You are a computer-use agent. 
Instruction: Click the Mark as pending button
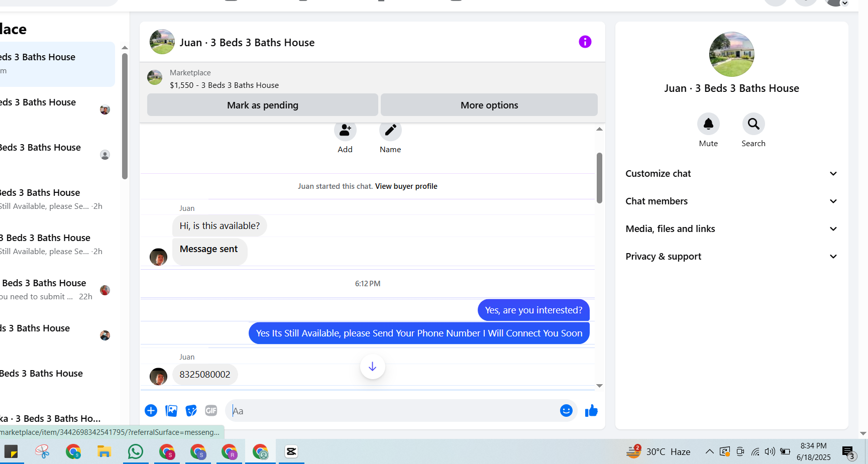click(263, 105)
